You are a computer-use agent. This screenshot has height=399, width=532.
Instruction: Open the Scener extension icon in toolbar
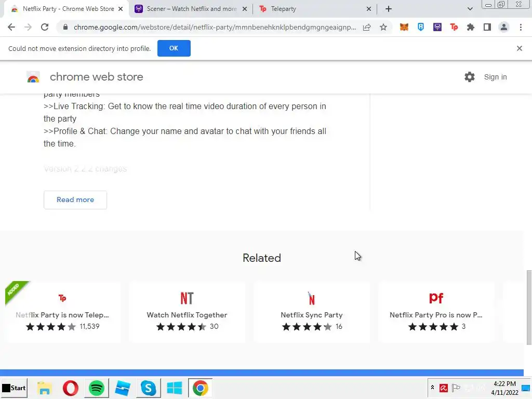tap(437, 27)
